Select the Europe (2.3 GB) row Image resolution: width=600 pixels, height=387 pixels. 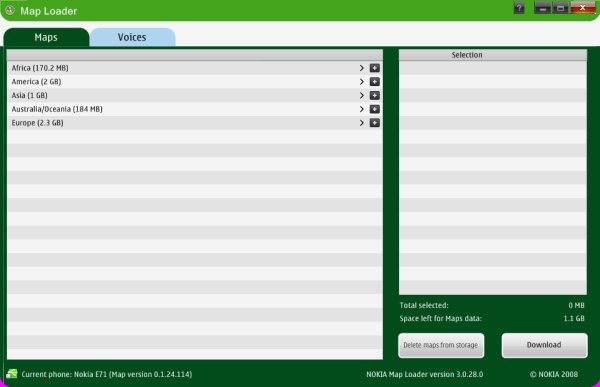point(195,123)
